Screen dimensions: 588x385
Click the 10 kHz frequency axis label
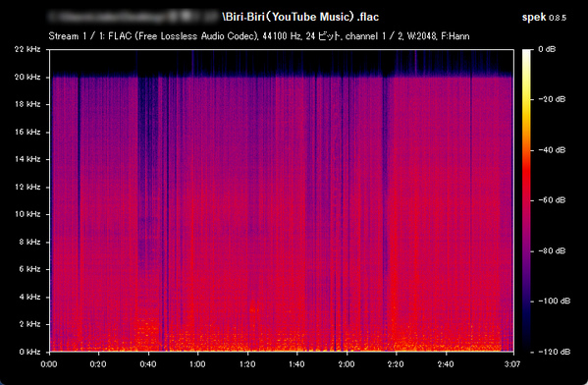point(27,214)
